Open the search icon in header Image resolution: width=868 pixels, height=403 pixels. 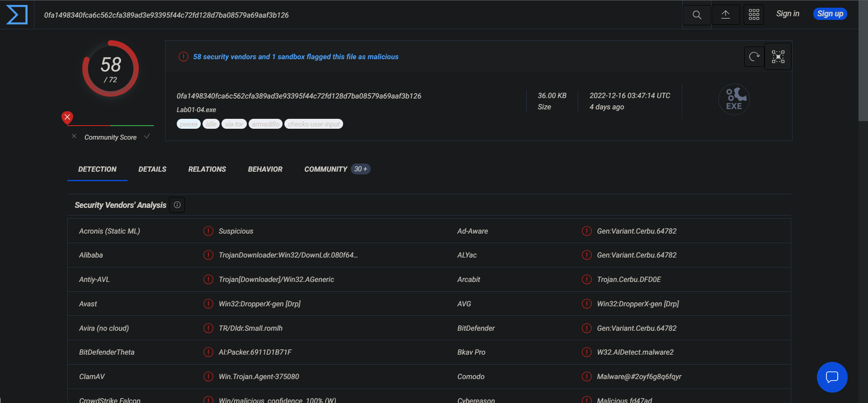click(697, 15)
